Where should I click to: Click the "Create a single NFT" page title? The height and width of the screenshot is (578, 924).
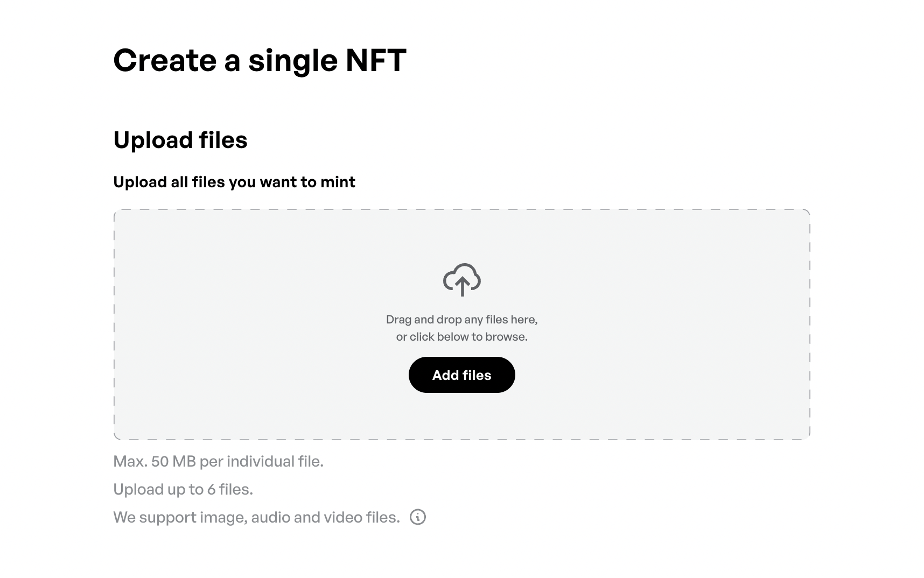point(260,60)
